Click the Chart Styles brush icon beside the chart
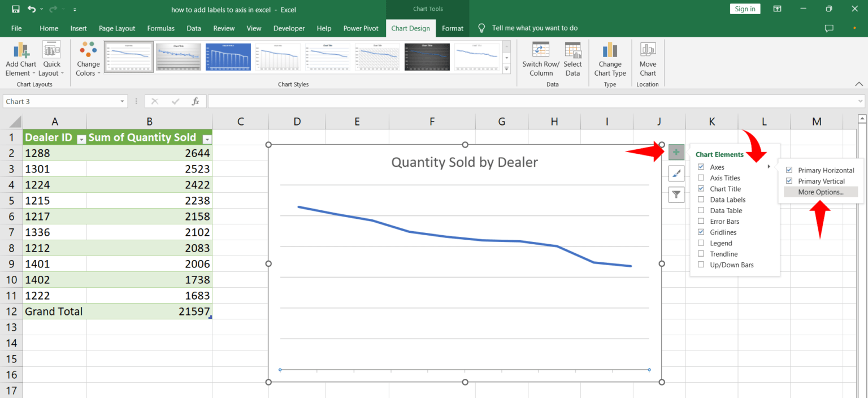This screenshot has height=398, width=868. point(676,173)
